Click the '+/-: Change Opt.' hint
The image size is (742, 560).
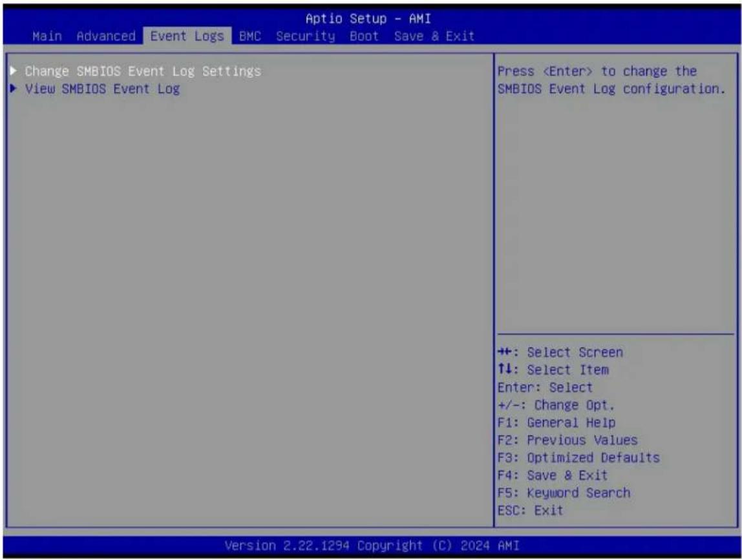tap(556, 405)
